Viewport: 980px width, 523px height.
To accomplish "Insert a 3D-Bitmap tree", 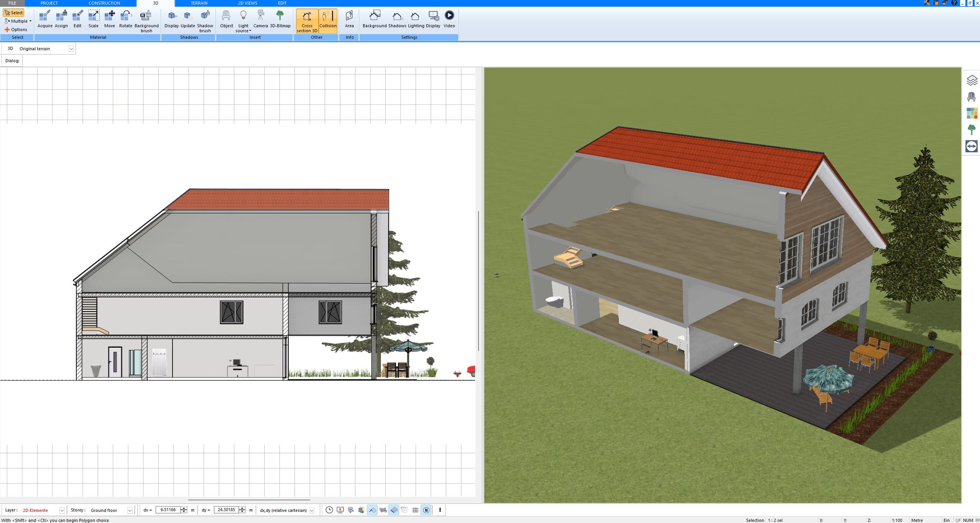I will click(x=280, y=19).
